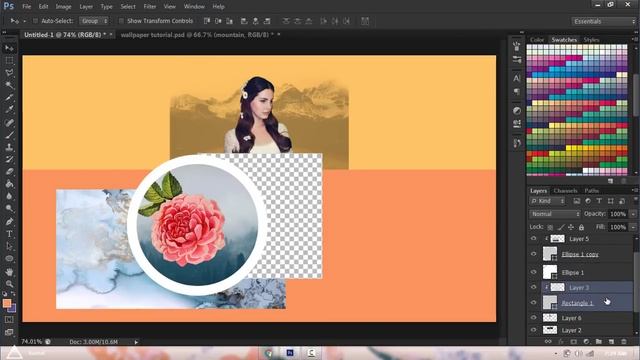Switch to Paths tab
The width and height of the screenshot is (640, 360).
[x=591, y=191]
